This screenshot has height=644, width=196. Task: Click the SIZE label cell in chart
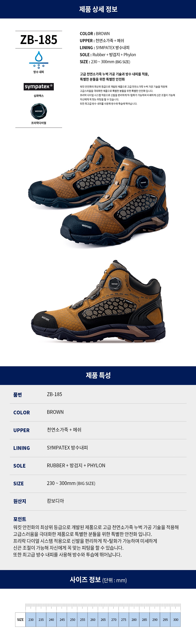coord(20,619)
